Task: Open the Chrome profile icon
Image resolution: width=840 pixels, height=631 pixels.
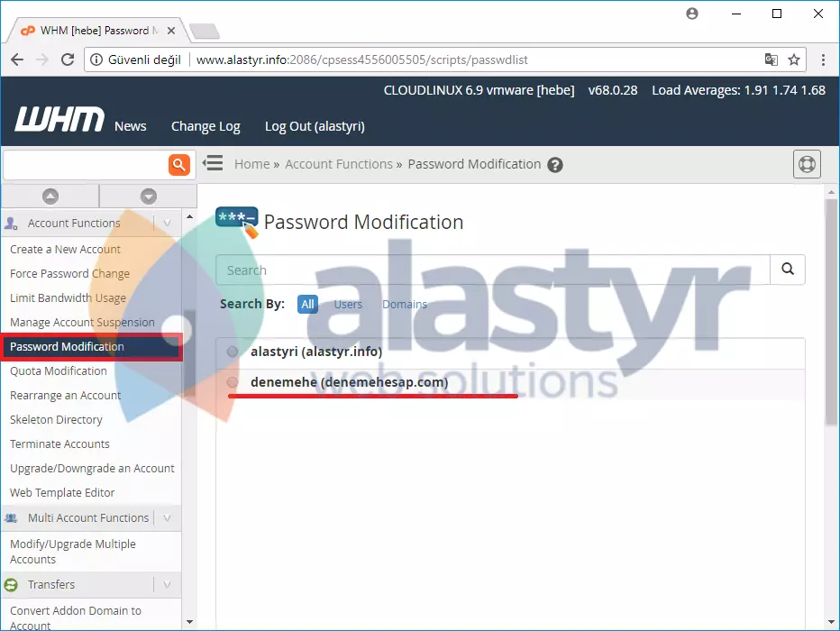Action: [692, 14]
